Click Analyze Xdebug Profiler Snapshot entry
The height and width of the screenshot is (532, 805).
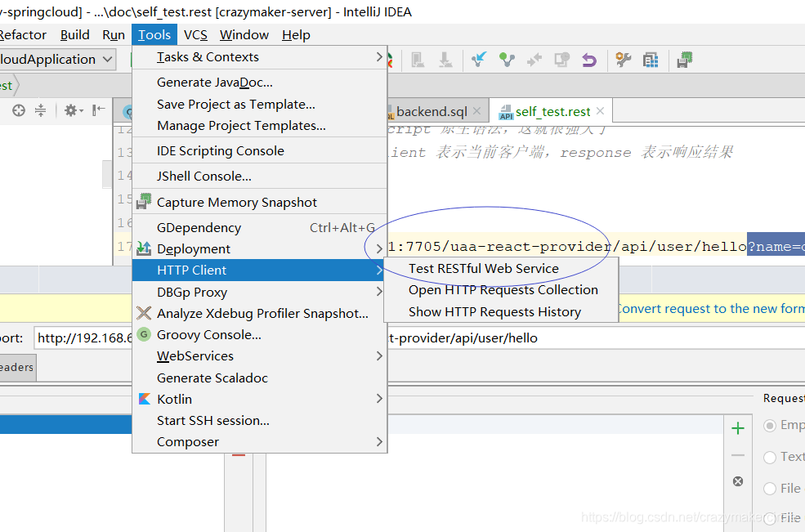(x=259, y=313)
